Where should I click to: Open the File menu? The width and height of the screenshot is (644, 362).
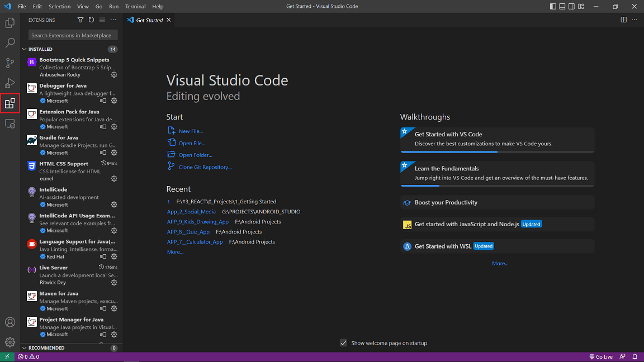coord(22,6)
